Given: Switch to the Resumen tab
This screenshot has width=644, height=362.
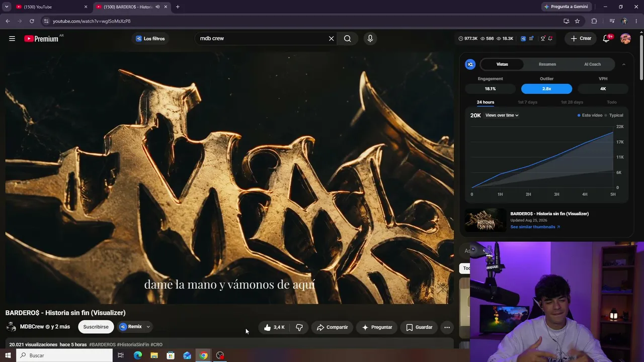Looking at the screenshot, I should [x=547, y=64].
